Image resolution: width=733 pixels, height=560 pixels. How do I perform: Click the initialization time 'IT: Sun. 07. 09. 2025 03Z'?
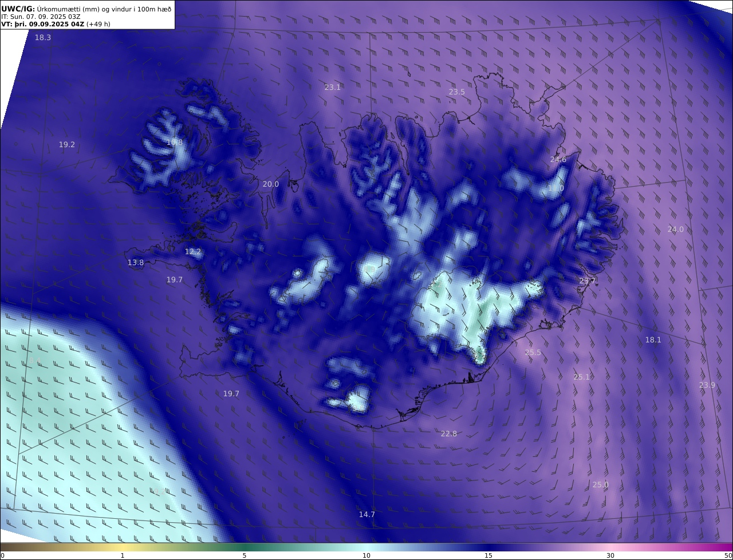click(41, 17)
